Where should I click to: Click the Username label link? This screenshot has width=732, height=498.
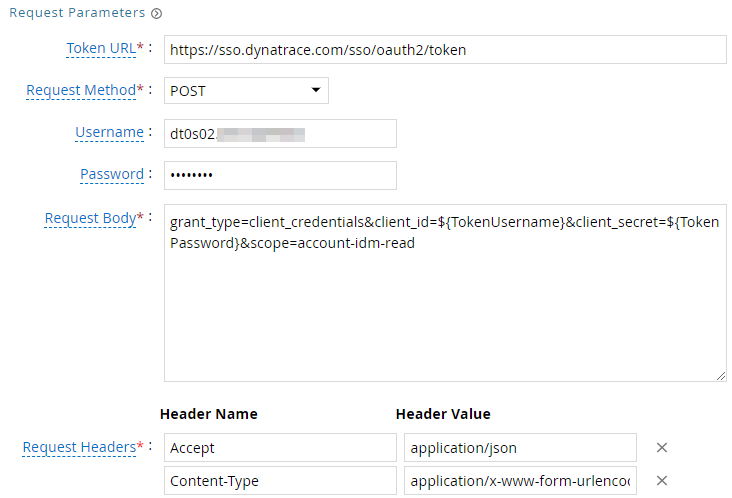click(110, 132)
